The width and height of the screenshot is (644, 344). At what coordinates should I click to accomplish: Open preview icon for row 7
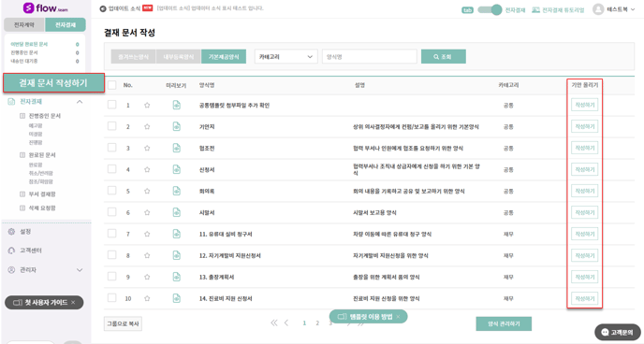click(177, 234)
